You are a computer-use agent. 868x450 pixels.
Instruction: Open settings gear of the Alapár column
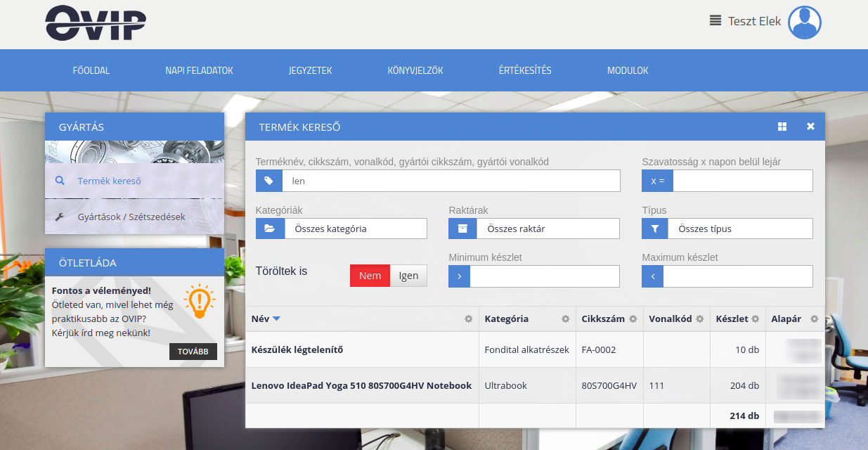(814, 319)
